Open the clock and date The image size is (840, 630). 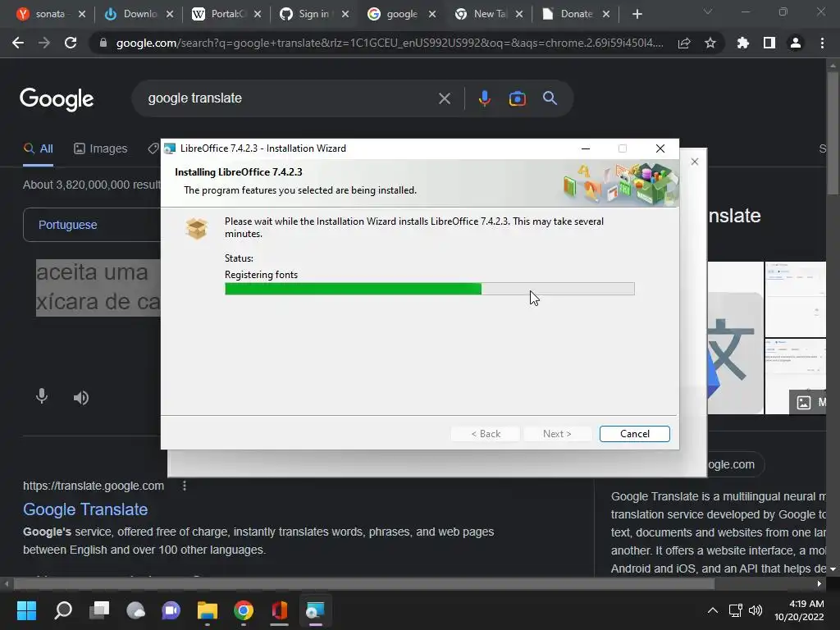(799, 610)
